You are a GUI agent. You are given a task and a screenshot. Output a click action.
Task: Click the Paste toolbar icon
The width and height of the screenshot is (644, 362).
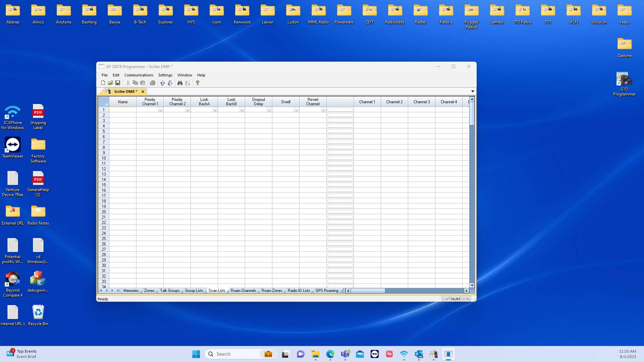[x=143, y=83]
